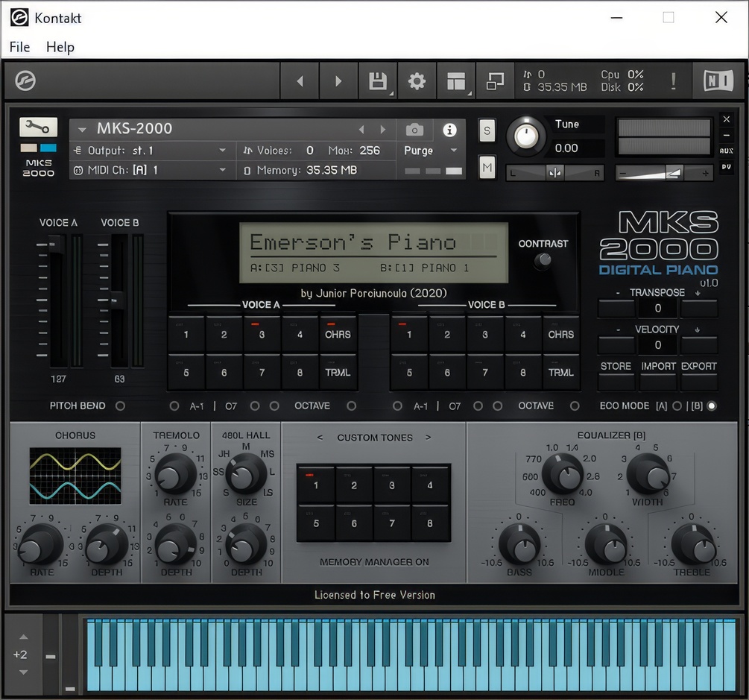This screenshot has width=749, height=700.
Task: Click the NI logo button
Action: tap(718, 81)
